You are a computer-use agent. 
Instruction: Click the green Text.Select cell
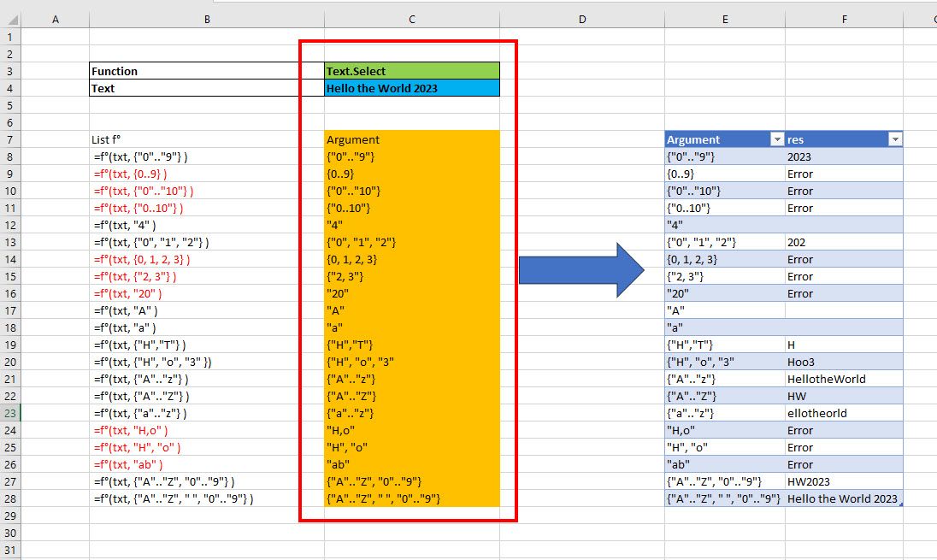412,71
